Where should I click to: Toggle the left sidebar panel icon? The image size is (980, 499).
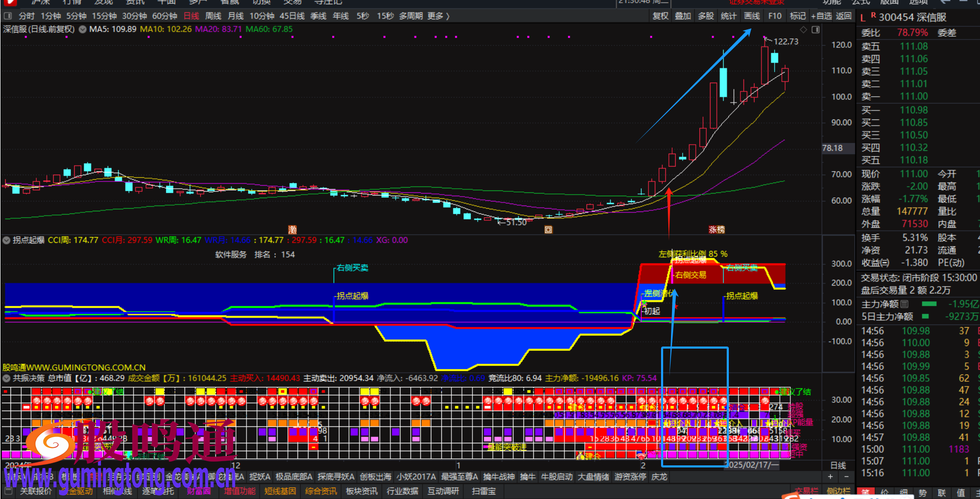pyautogui.click(x=8, y=16)
